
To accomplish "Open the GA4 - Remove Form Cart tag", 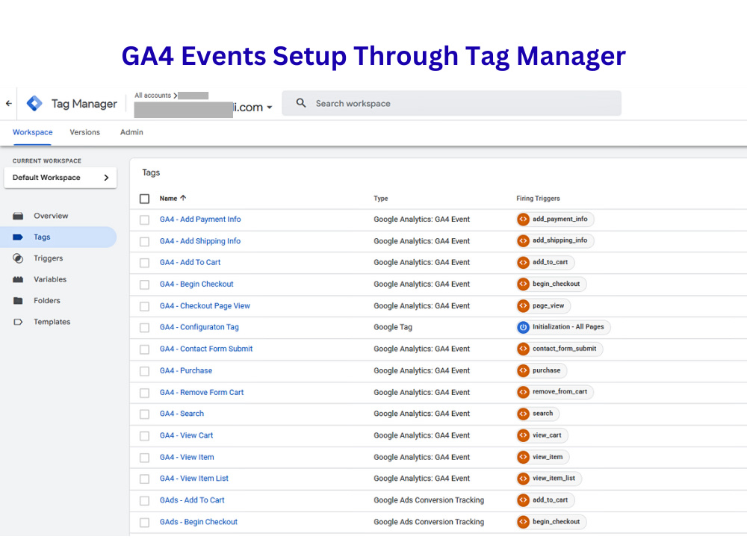I will pos(202,393).
